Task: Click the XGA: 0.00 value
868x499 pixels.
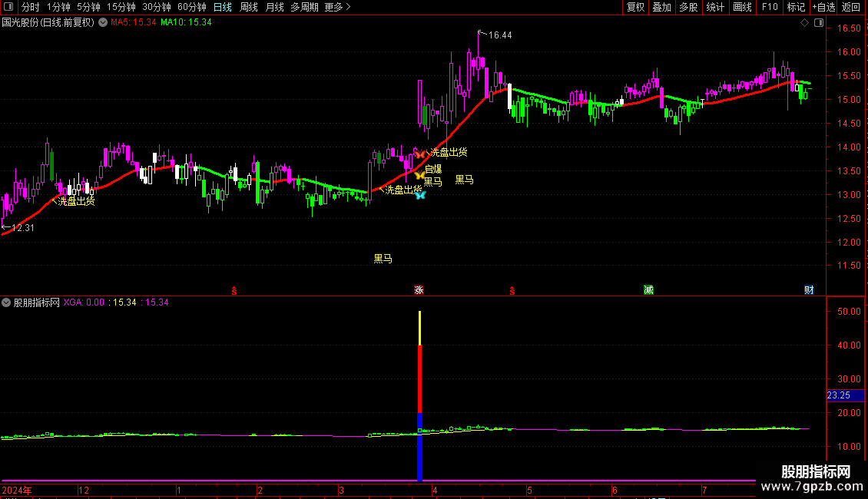Action: (x=84, y=302)
